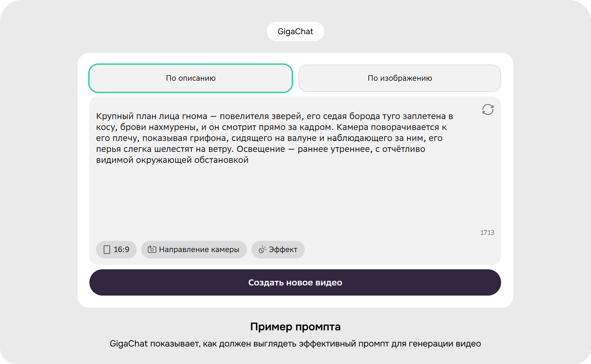The width and height of the screenshot is (591, 364).
Task: Select the "По описанию" tab
Action: pyautogui.click(x=191, y=78)
